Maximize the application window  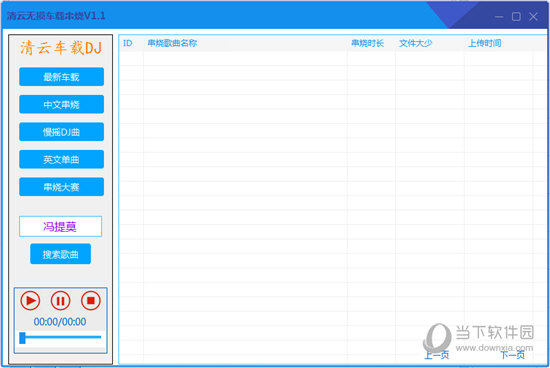point(516,16)
